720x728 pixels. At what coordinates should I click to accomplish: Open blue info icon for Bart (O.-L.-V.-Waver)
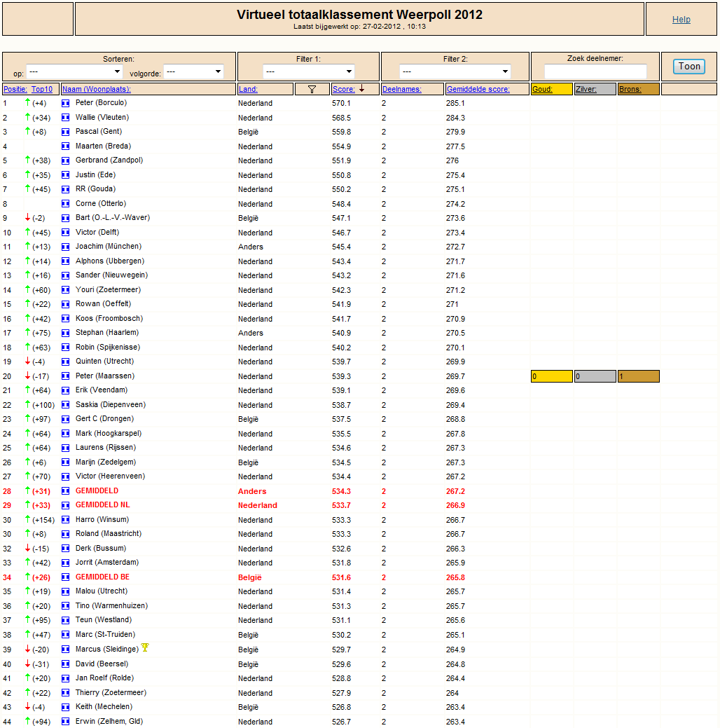tap(65, 218)
